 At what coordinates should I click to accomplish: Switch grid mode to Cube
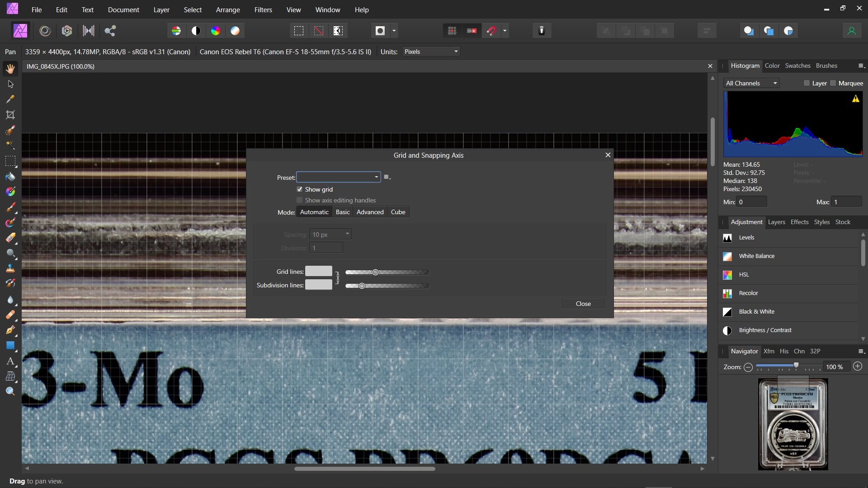pyautogui.click(x=398, y=212)
